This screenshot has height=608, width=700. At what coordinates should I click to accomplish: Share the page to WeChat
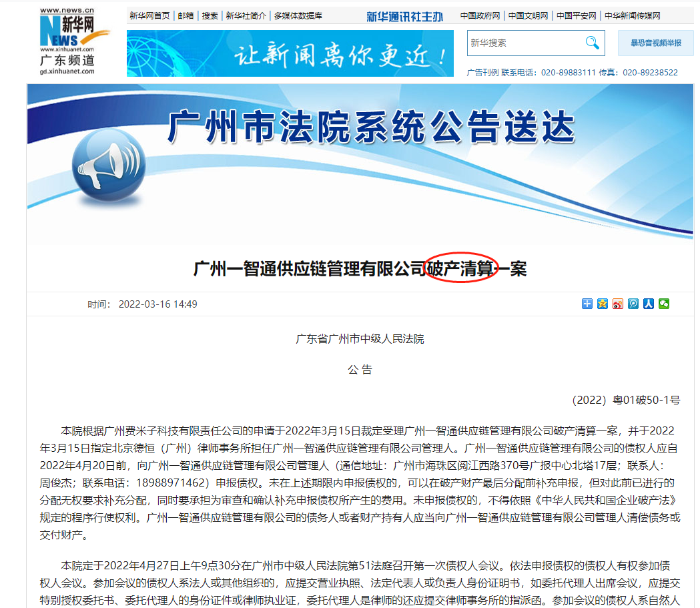click(x=664, y=304)
